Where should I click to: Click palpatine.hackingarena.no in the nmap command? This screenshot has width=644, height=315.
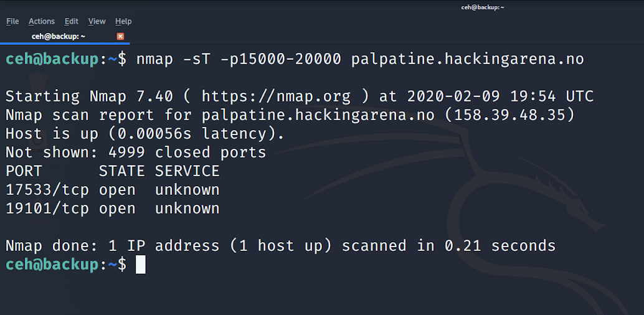pos(467,60)
